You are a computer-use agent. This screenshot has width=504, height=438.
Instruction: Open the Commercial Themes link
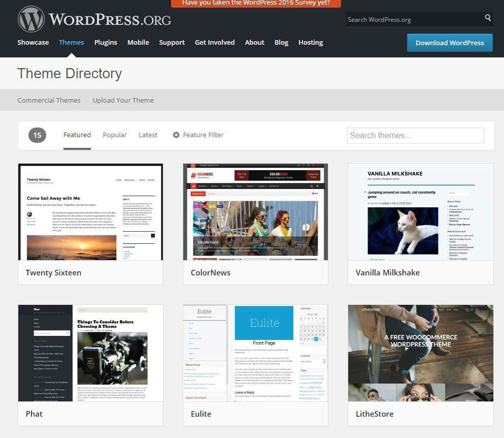(49, 100)
